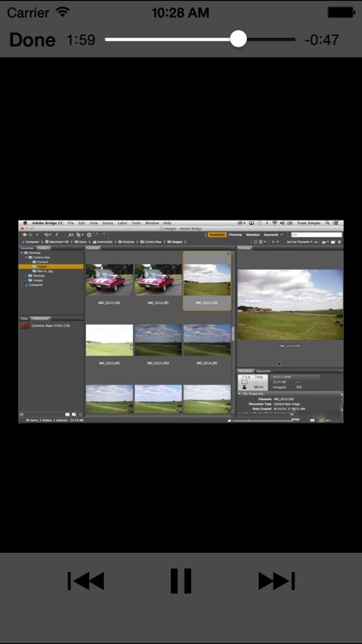This screenshot has width=362, height=644.
Task: Click the volume icon in Mac menu bar
Action: [282, 223]
